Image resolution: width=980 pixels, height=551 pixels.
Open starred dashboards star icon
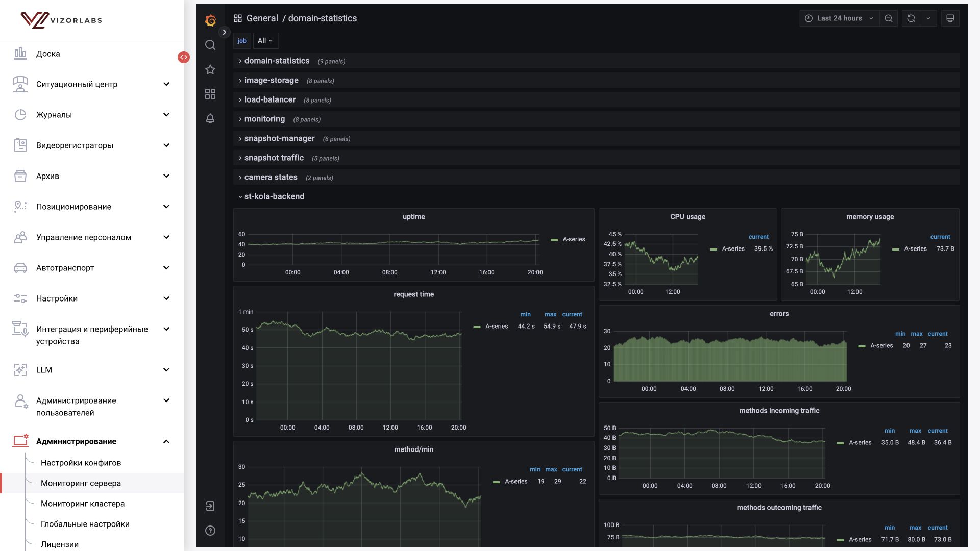(210, 69)
